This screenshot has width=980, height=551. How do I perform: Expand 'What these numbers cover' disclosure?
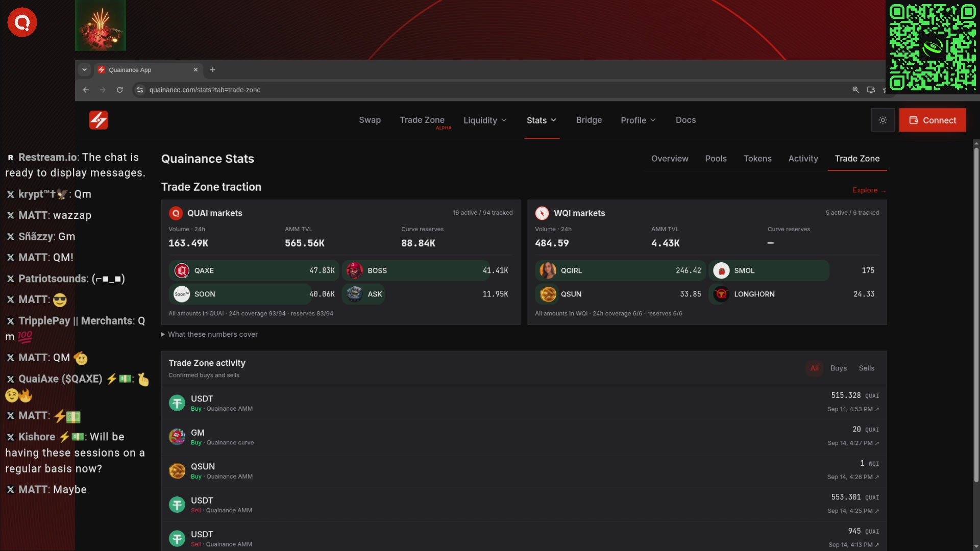(209, 335)
